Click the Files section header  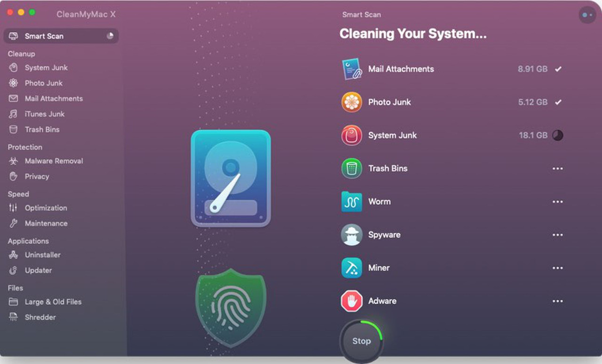(x=15, y=288)
